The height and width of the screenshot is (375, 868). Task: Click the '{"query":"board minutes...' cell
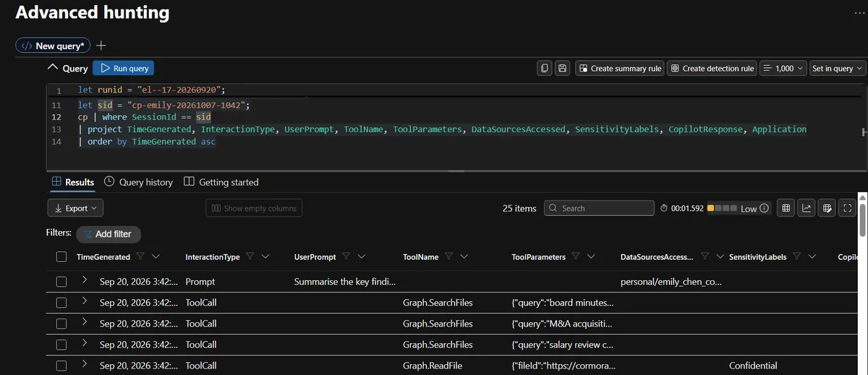(x=562, y=303)
